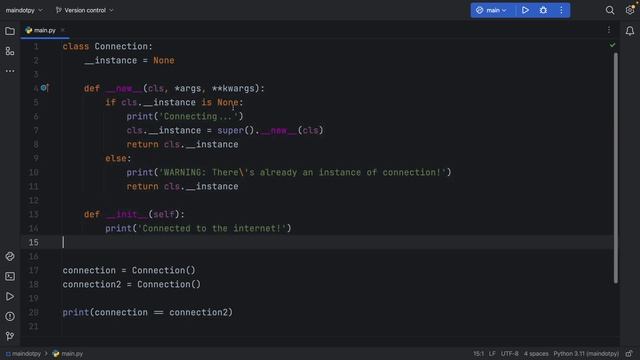Open the Version control dropdown
This screenshot has height=360, width=640.
click(84, 10)
